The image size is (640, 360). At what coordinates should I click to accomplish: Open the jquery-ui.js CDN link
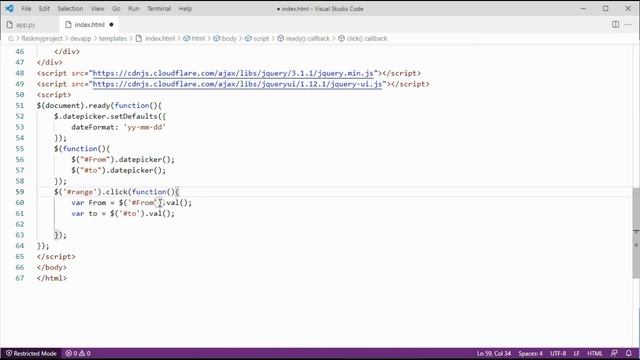click(x=238, y=84)
